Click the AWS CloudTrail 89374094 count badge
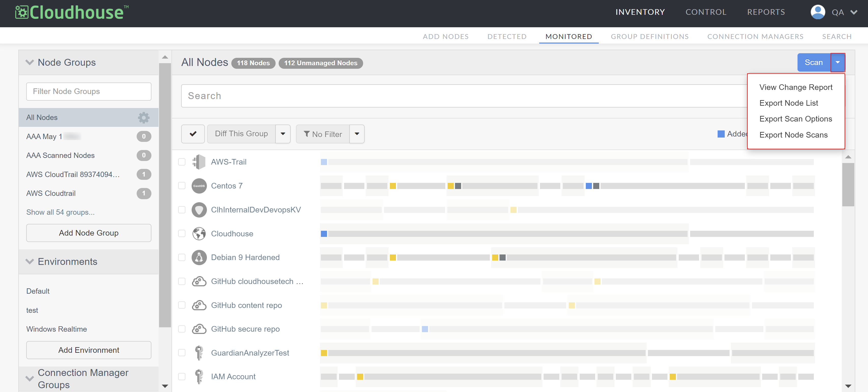 click(x=144, y=174)
